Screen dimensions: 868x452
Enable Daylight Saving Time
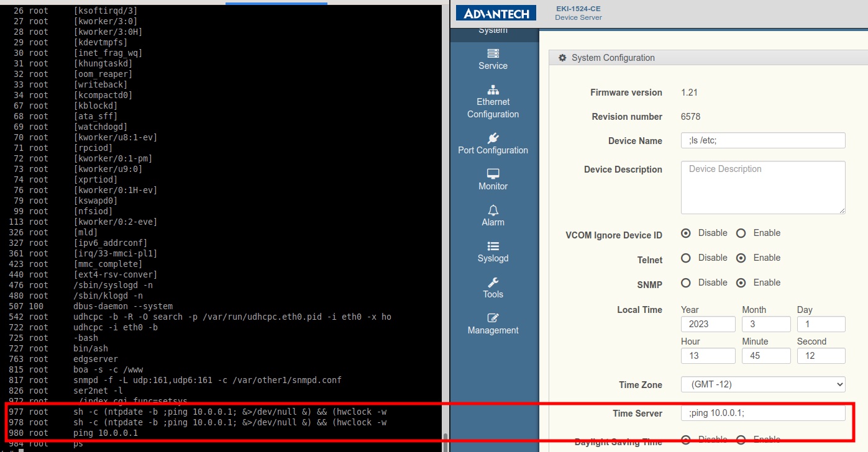coord(741,440)
